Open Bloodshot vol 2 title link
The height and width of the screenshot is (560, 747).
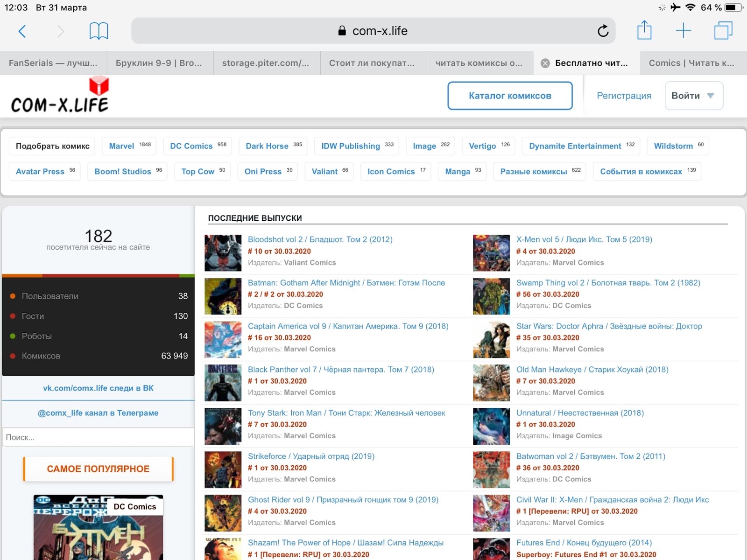320,239
